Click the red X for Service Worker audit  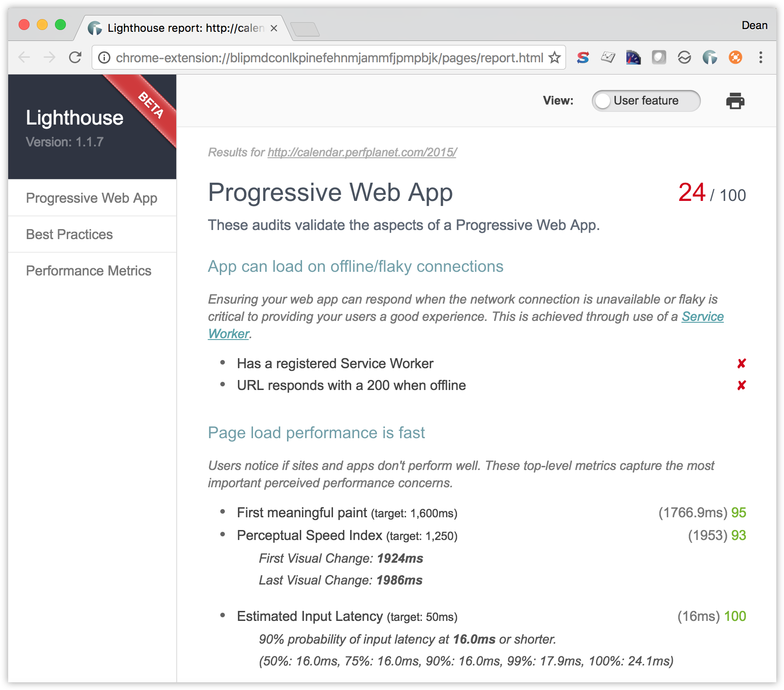pos(741,364)
